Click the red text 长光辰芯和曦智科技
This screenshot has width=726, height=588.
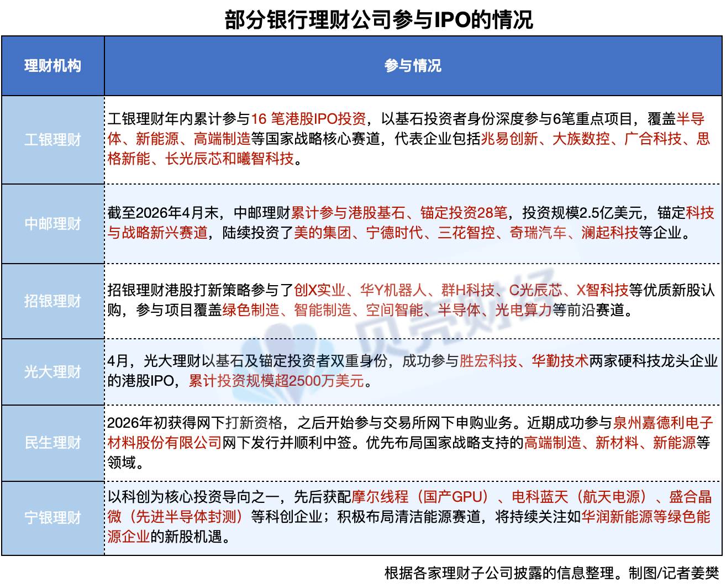point(230,159)
